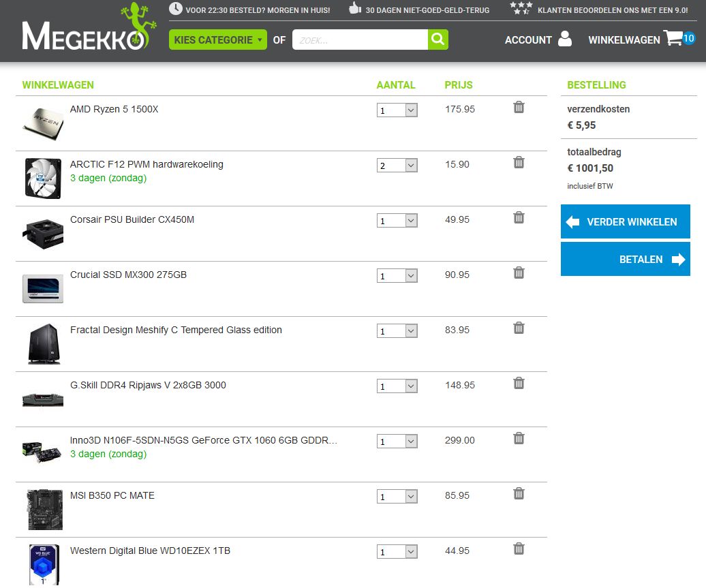Image resolution: width=706 pixels, height=588 pixels.
Task: Open quantity selector for Crucial SSD MX300
Action: pyautogui.click(x=397, y=275)
